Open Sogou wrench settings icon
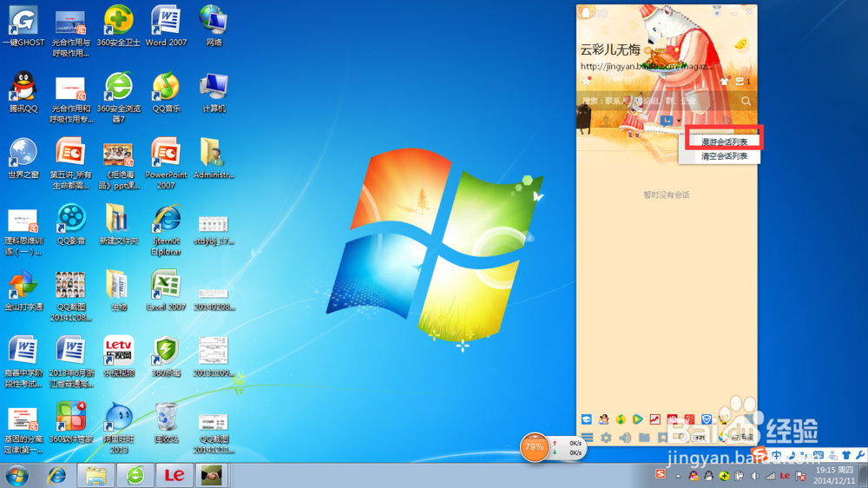Viewport: 868px width, 488px height. click(x=861, y=455)
